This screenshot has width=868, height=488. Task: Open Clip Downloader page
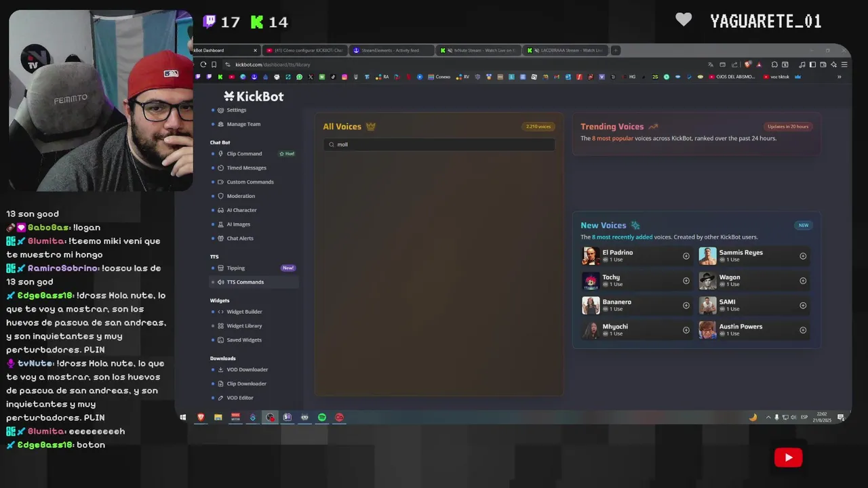point(246,384)
